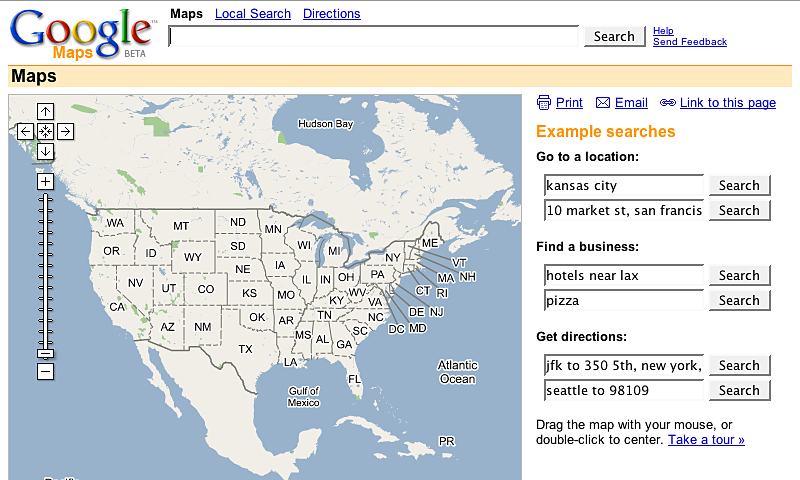The height and width of the screenshot is (480, 800).
Task: Click the kansas city input field
Action: click(624, 185)
